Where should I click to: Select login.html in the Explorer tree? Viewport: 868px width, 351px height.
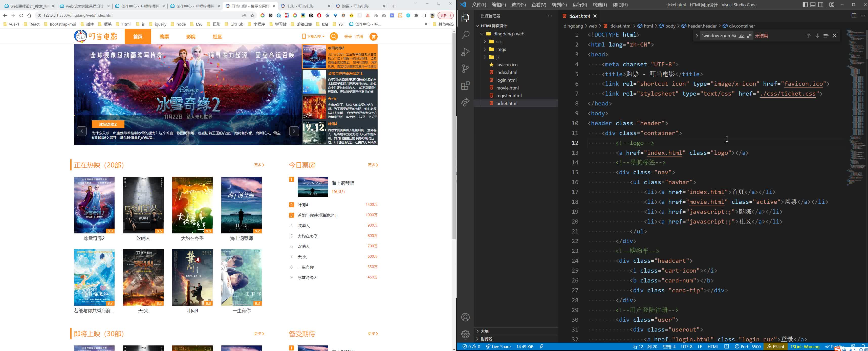tap(506, 80)
